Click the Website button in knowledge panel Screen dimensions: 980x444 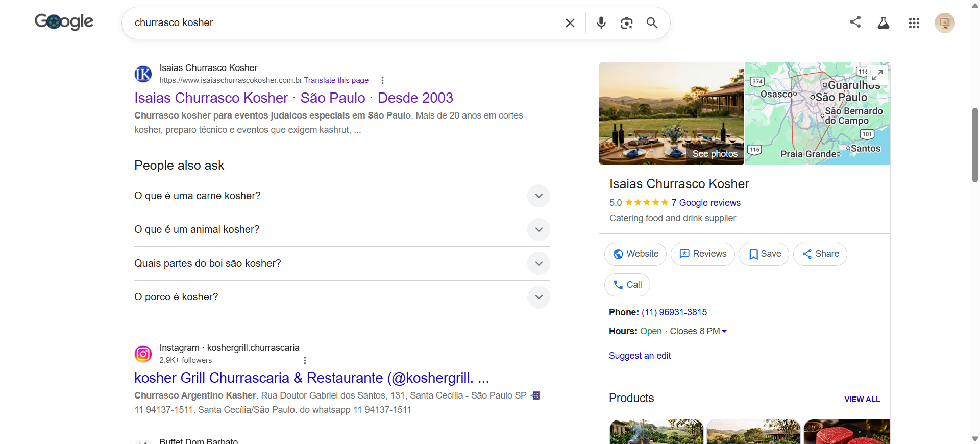coord(635,254)
